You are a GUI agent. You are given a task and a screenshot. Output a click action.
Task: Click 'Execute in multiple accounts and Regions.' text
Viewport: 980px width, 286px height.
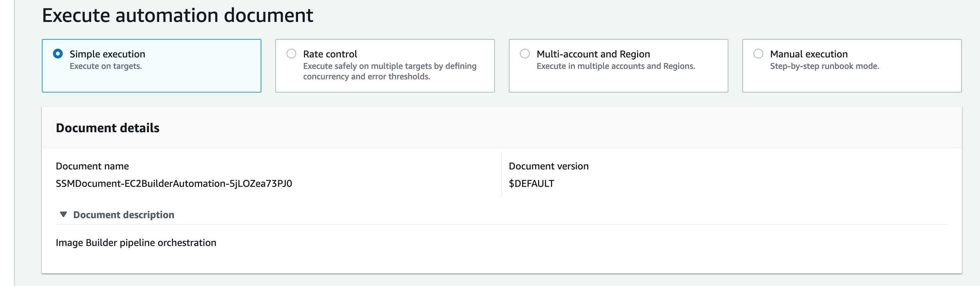[615, 66]
